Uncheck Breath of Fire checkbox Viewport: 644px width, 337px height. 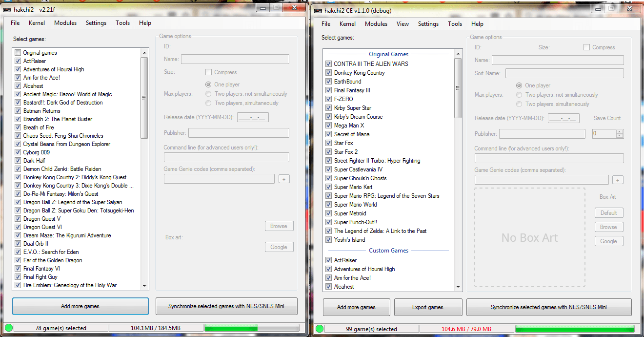[18, 127]
